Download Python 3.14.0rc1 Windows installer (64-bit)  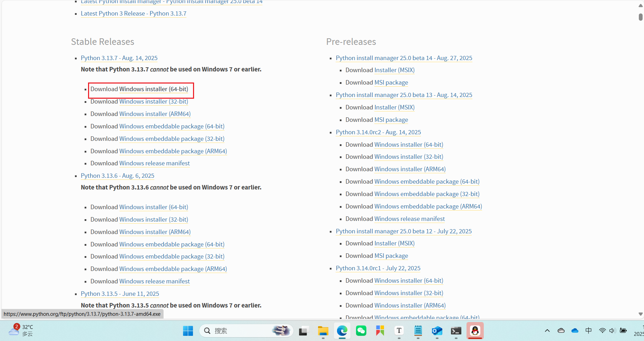coord(409,281)
